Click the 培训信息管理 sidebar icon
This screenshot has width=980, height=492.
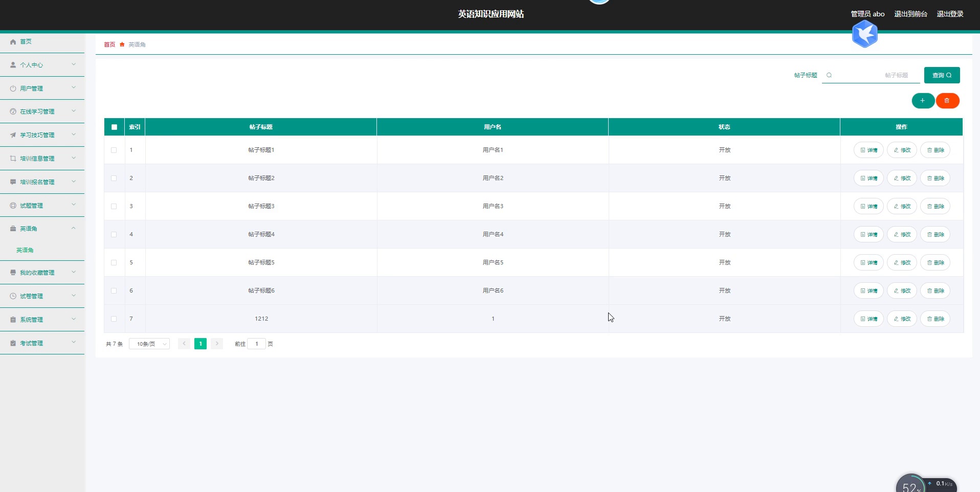pos(13,159)
